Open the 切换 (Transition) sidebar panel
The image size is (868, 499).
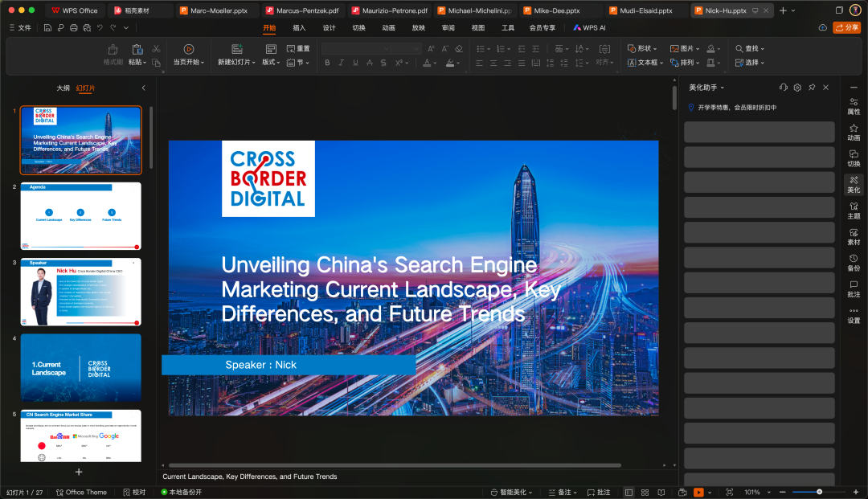click(x=854, y=158)
